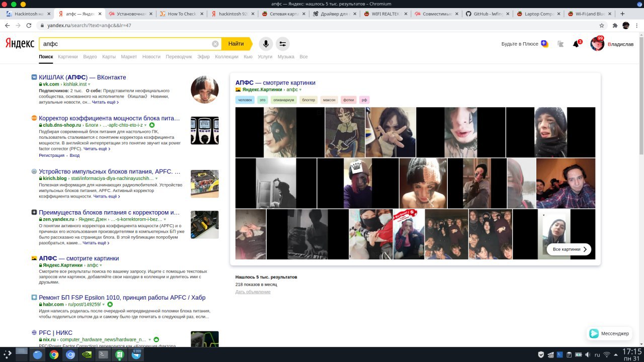The height and width of the screenshot is (362, 644).
Task: Open the Wi-Fi network tray icon
Action: (x=607, y=354)
